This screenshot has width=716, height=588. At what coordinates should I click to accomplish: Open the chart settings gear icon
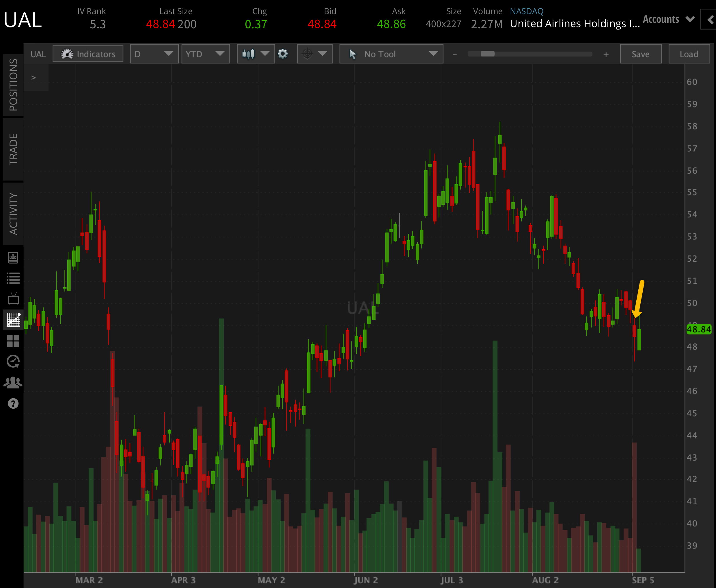[283, 53]
